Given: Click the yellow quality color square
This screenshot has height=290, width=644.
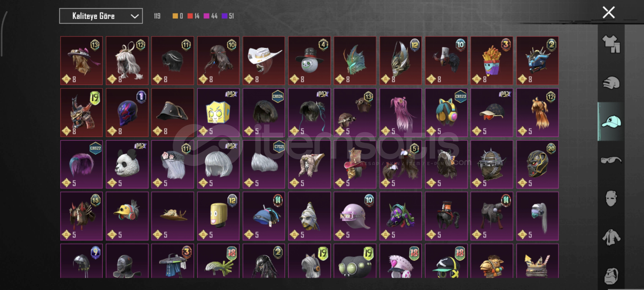Looking at the screenshot, I should tap(175, 16).
